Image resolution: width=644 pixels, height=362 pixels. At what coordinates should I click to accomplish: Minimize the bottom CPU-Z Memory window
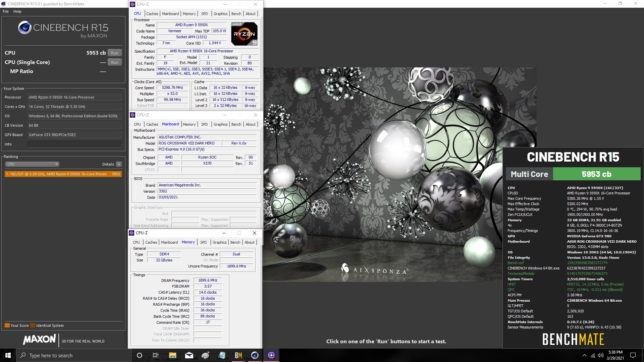[224, 233]
